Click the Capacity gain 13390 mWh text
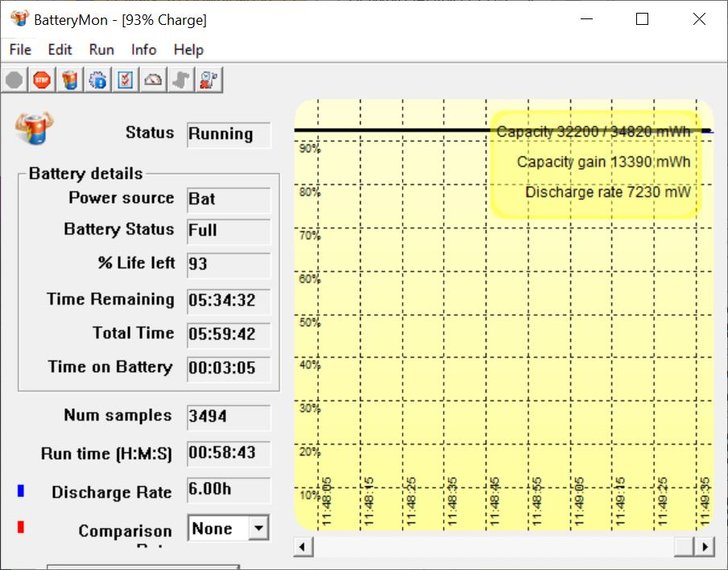Viewport: 728px width, 570px height. [x=604, y=162]
